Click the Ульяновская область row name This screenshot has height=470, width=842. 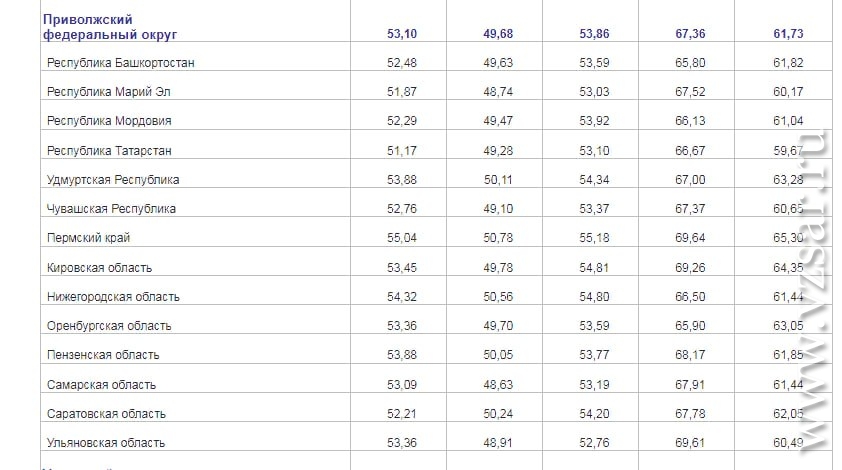[106, 443]
